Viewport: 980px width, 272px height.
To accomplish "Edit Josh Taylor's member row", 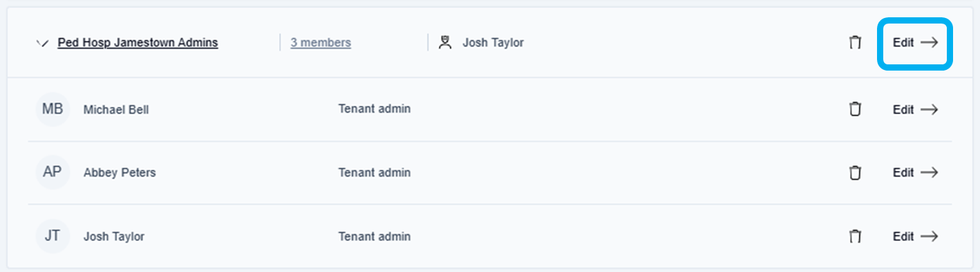I will 915,236.
